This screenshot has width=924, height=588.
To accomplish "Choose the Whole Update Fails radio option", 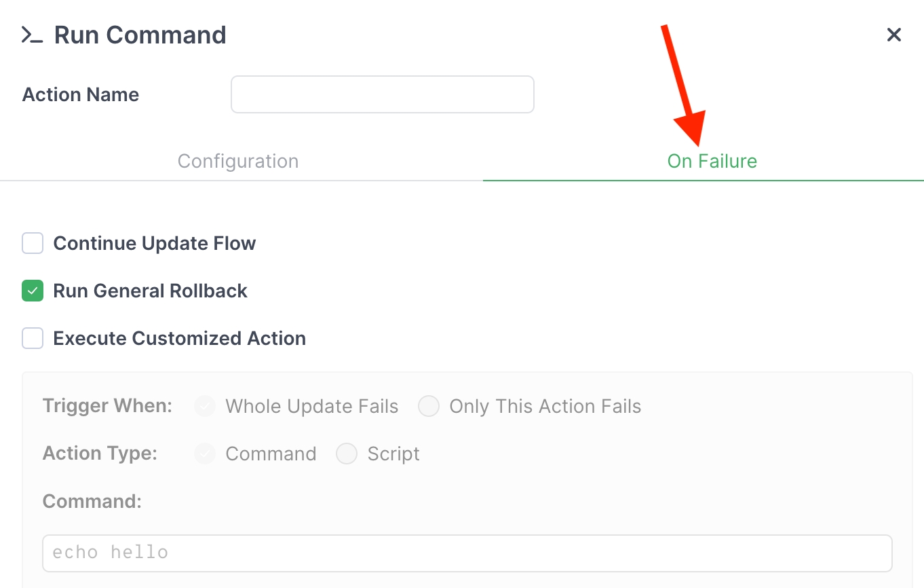I will 205,406.
